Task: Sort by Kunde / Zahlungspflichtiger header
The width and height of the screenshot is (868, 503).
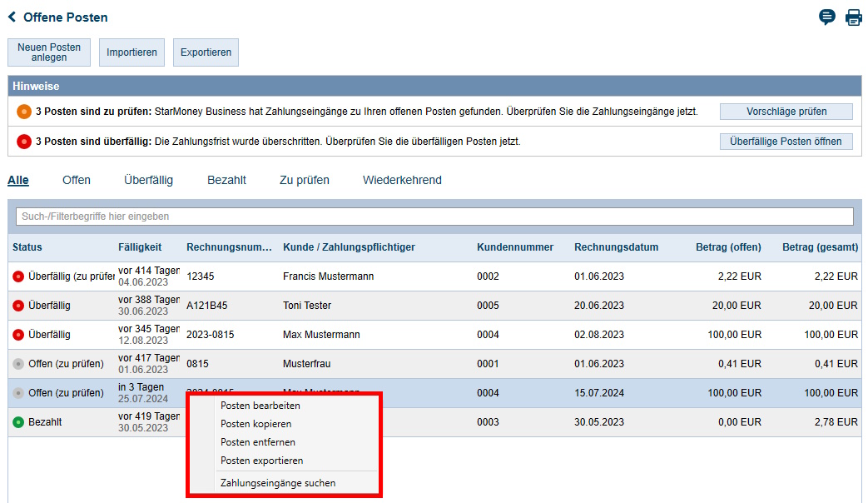Action: [x=349, y=247]
